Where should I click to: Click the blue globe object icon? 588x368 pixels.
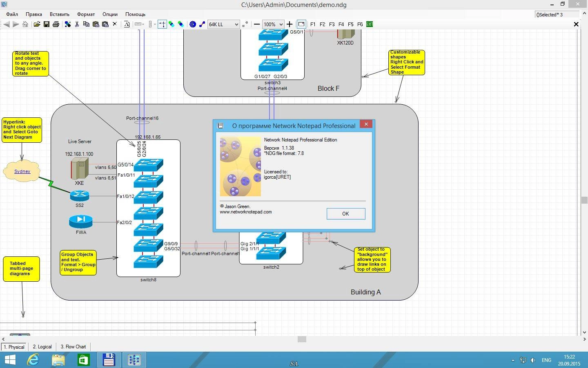tap(193, 25)
